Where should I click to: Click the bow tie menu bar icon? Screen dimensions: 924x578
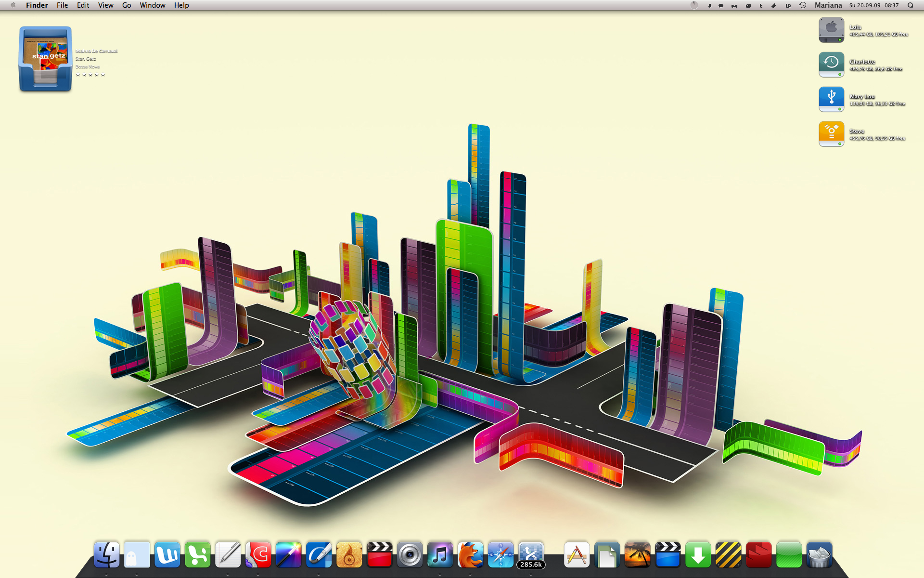pyautogui.click(x=734, y=6)
